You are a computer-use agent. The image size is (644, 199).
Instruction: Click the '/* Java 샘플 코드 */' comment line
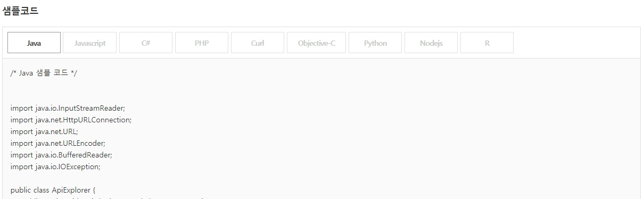[44, 73]
